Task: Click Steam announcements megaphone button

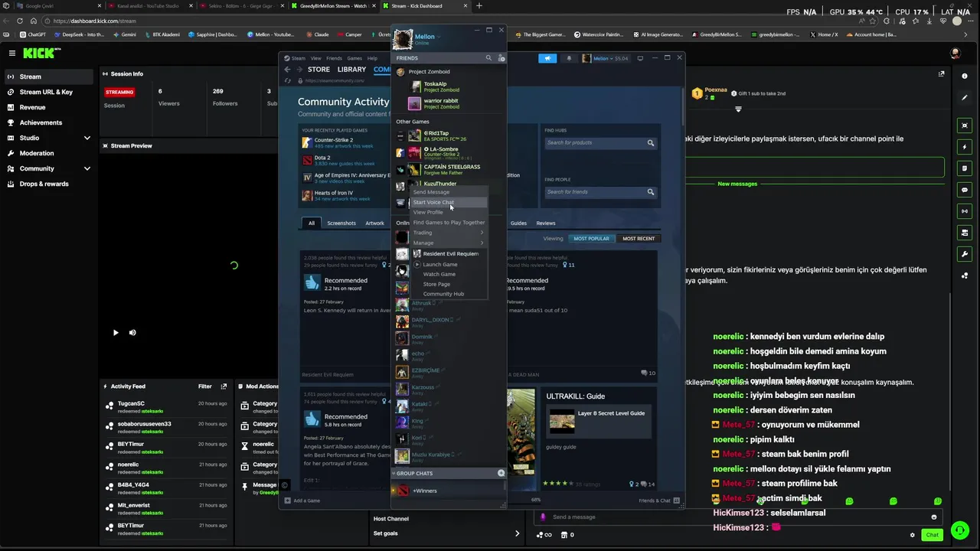Action: pos(547,58)
